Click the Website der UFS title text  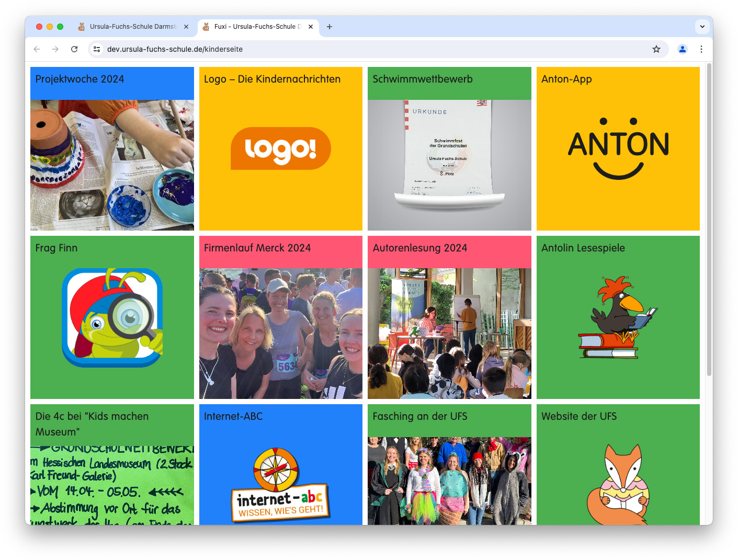point(579,416)
